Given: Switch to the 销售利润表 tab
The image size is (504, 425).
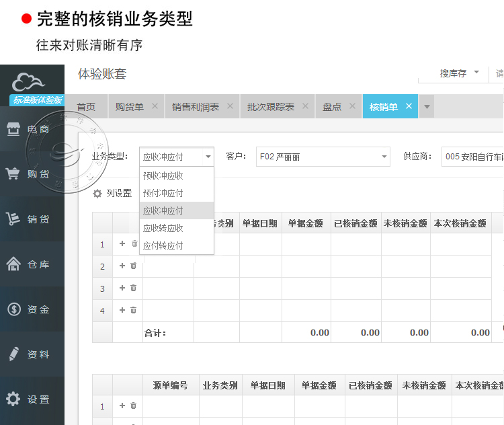Looking at the screenshot, I should [196, 107].
